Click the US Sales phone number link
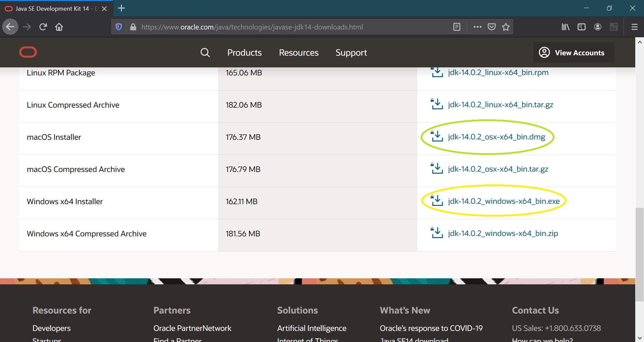 (x=556, y=328)
